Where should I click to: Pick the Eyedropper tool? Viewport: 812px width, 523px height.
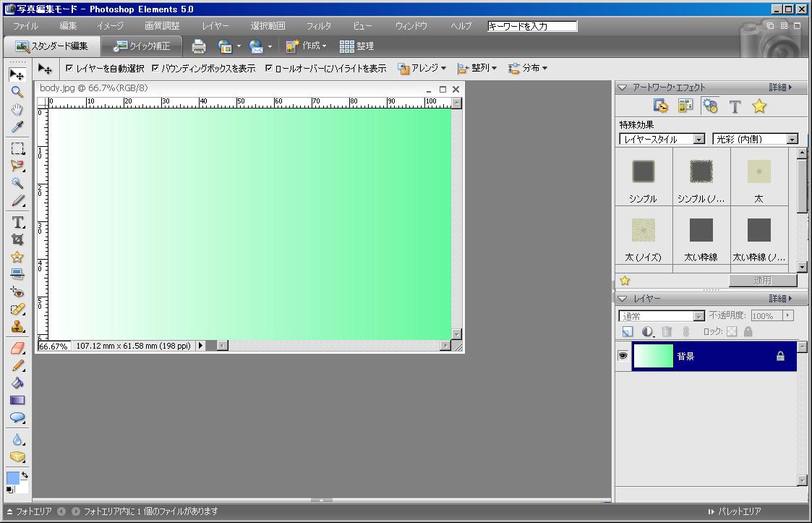click(17, 128)
